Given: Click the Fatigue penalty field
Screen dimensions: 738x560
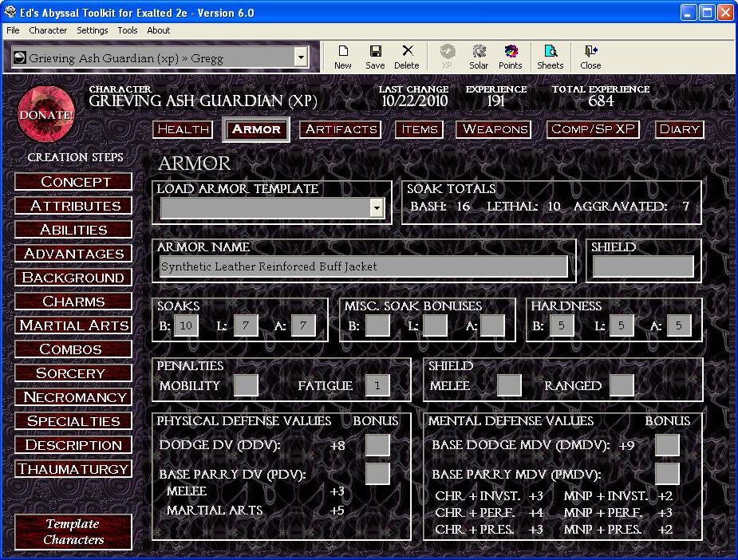Looking at the screenshot, I should coord(377,385).
